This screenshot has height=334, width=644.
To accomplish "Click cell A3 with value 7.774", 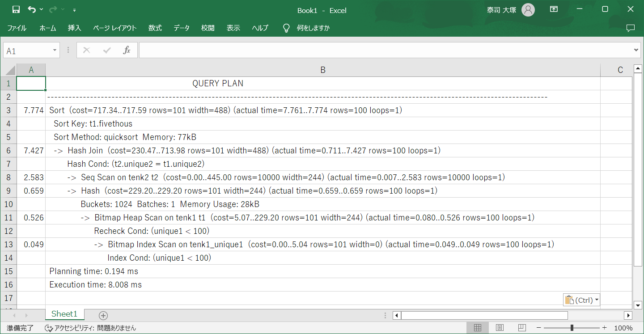I will coord(31,110).
